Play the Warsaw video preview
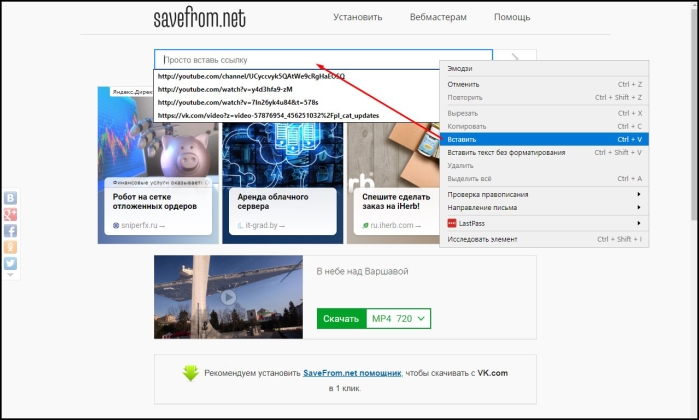 pyautogui.click(x=228, y=297)
